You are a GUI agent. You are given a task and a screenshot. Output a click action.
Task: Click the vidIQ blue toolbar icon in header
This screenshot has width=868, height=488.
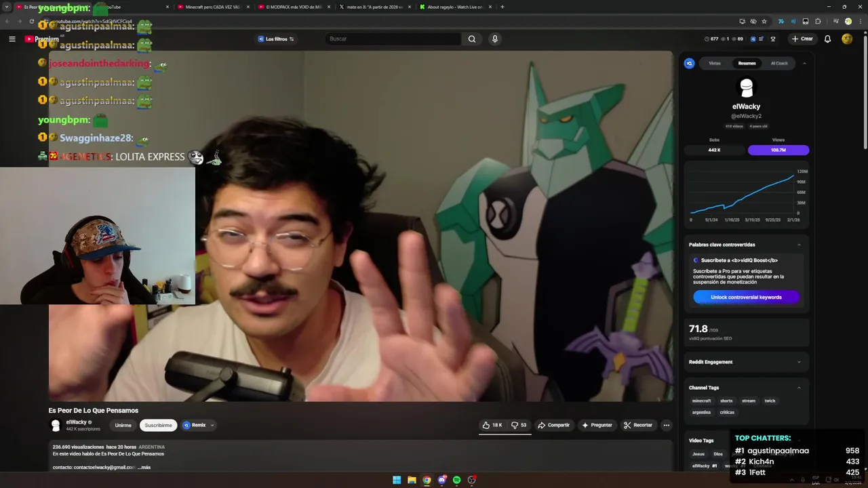[x=753, y=39]
